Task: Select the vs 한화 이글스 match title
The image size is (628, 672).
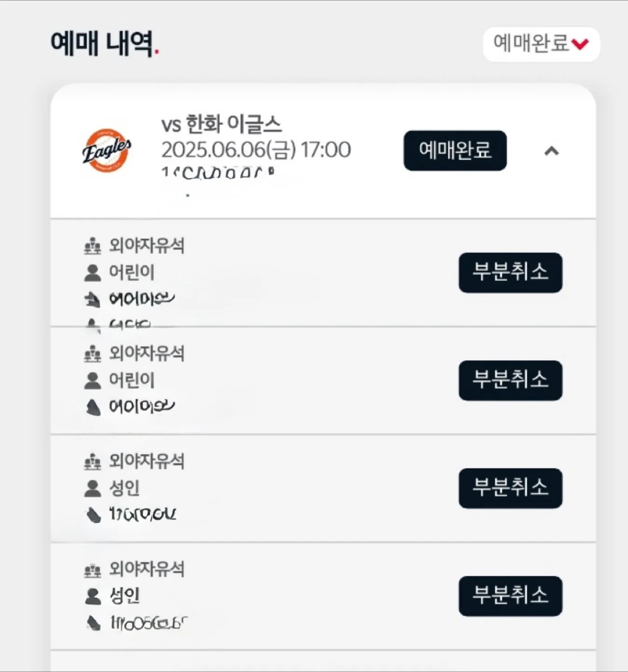Action: 222,124
